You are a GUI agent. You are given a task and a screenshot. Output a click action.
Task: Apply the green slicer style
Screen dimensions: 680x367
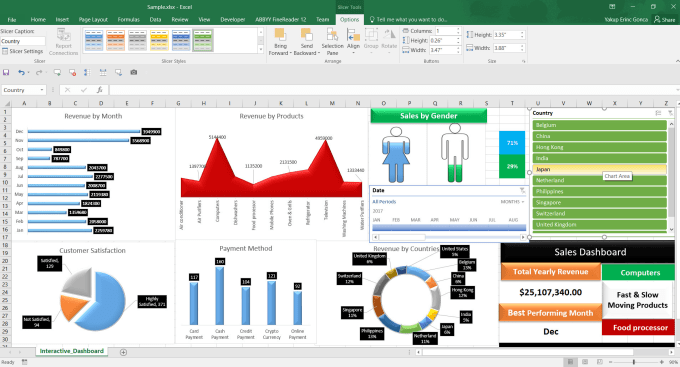203,40
